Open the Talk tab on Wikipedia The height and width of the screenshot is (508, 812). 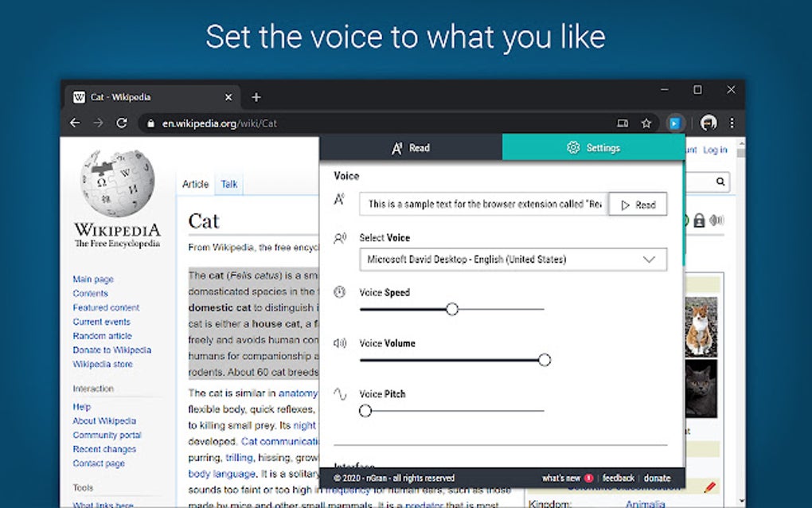pos(229,185)
